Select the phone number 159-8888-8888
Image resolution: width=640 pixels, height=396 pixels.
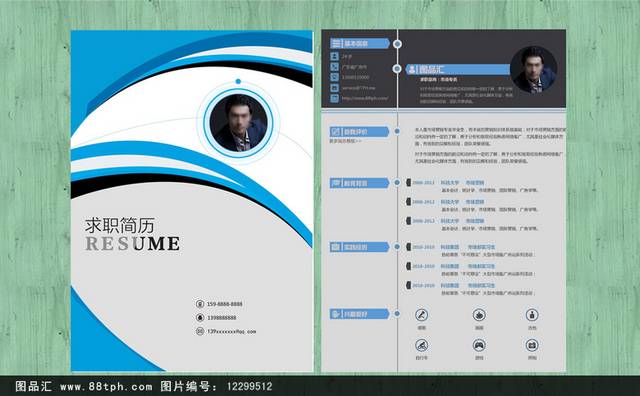pos(224,304)
